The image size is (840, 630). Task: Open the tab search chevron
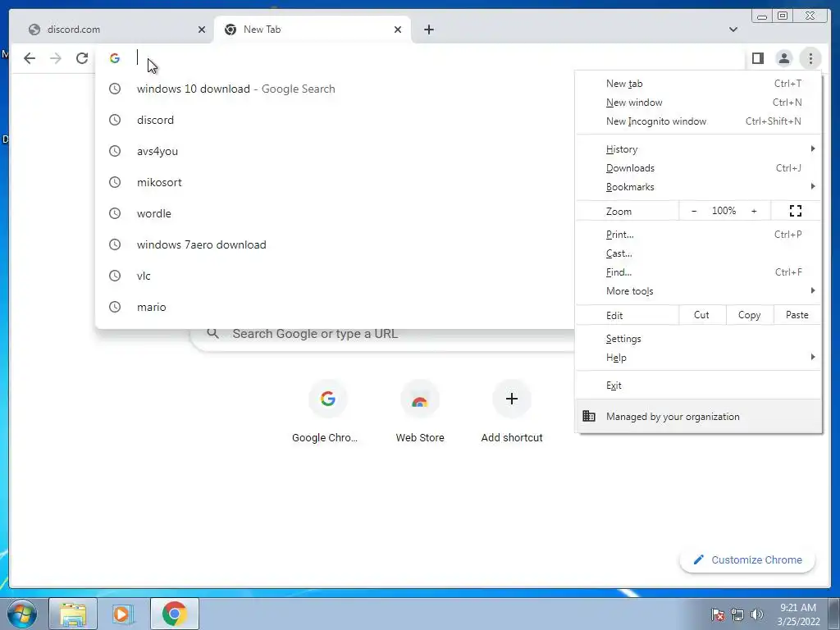(733, 30)
